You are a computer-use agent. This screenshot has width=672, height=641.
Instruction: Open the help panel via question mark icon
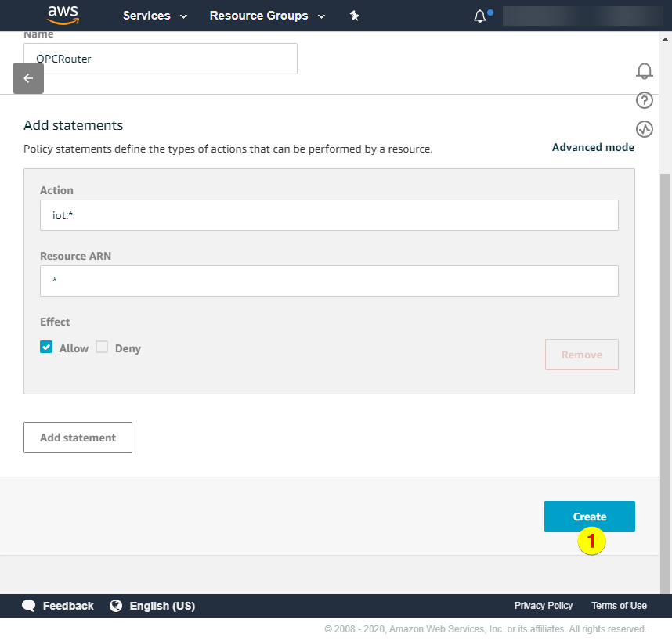(x=644, y=100)
